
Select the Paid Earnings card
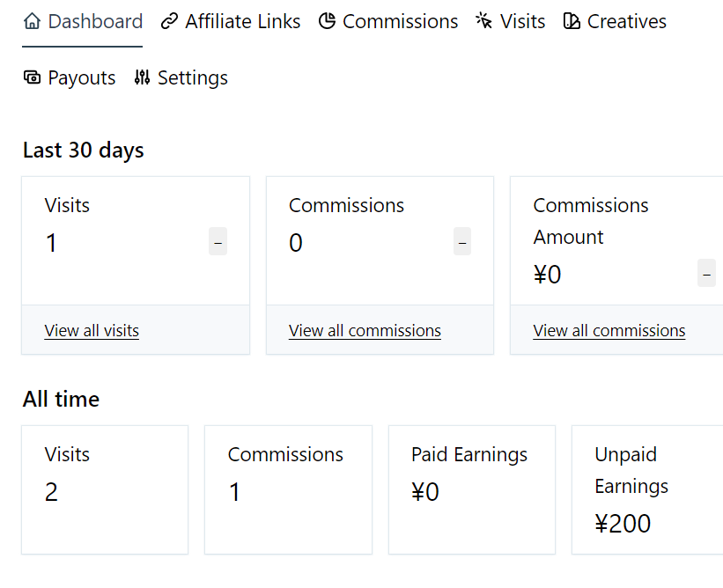(x=471, y=489)
